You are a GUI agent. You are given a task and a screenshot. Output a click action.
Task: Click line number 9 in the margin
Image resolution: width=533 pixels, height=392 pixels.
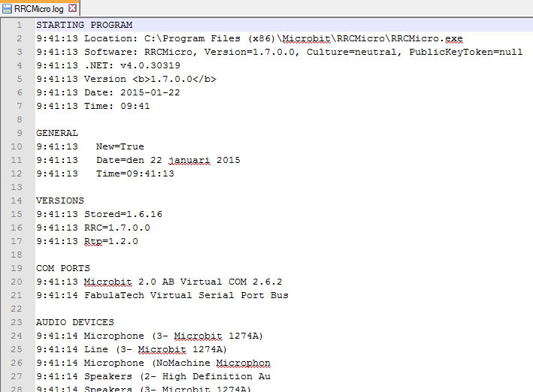[20, 133]
